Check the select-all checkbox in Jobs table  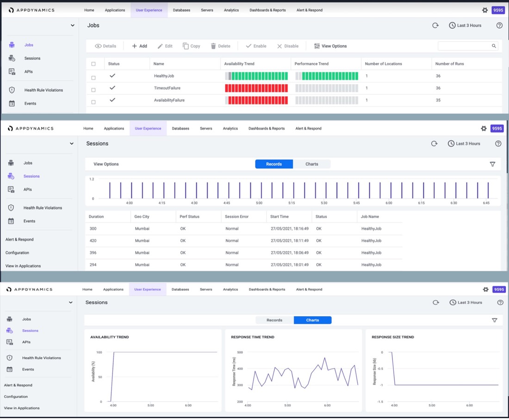pyautogui.click(x=93, y=64)
